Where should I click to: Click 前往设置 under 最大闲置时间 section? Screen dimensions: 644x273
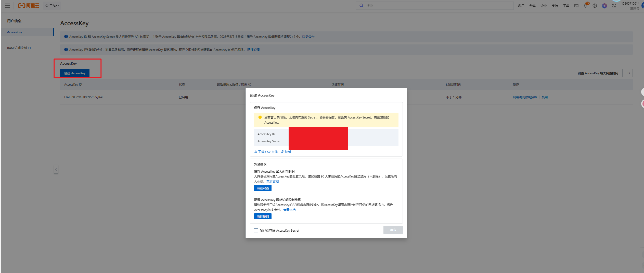[263, 188]
